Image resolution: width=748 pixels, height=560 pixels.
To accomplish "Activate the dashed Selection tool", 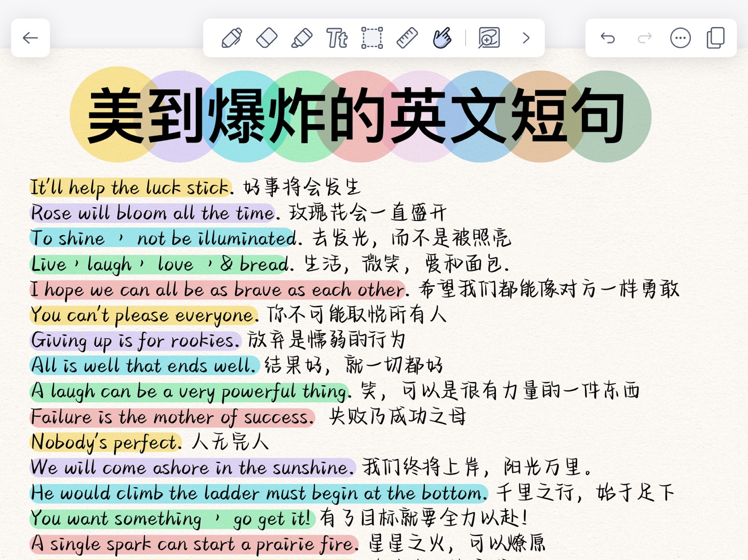I will click(372, 38).
